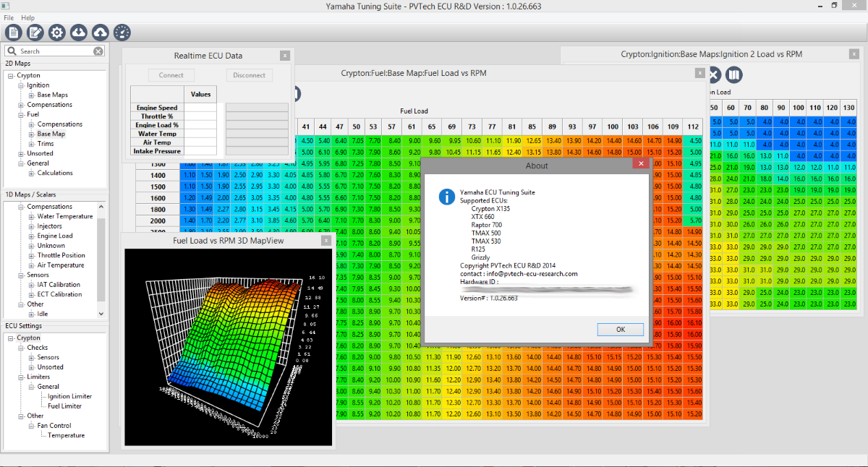This screenshot has height=467, width=868.
Task: Click the Water Temp value cell
Action: point(200,134)
